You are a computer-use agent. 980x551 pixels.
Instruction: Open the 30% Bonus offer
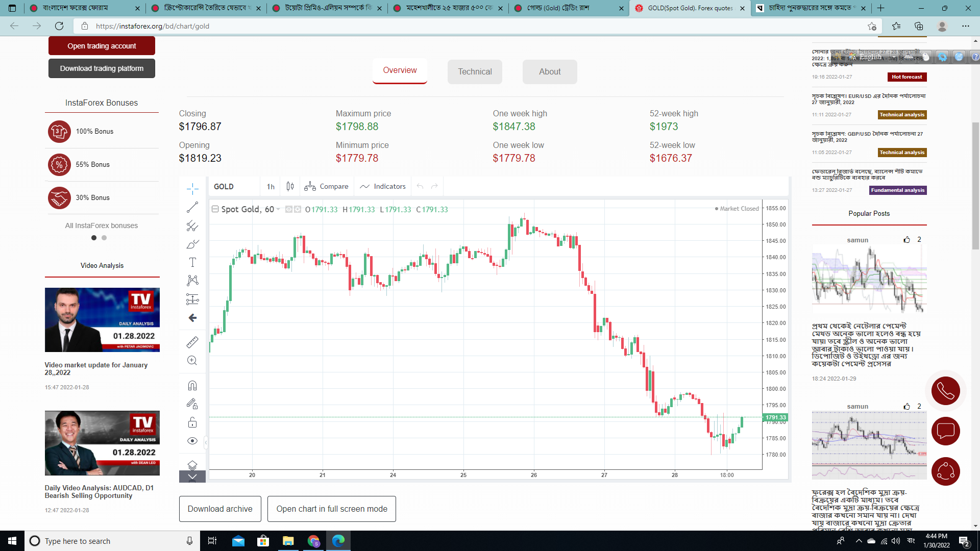click(102, 198)
